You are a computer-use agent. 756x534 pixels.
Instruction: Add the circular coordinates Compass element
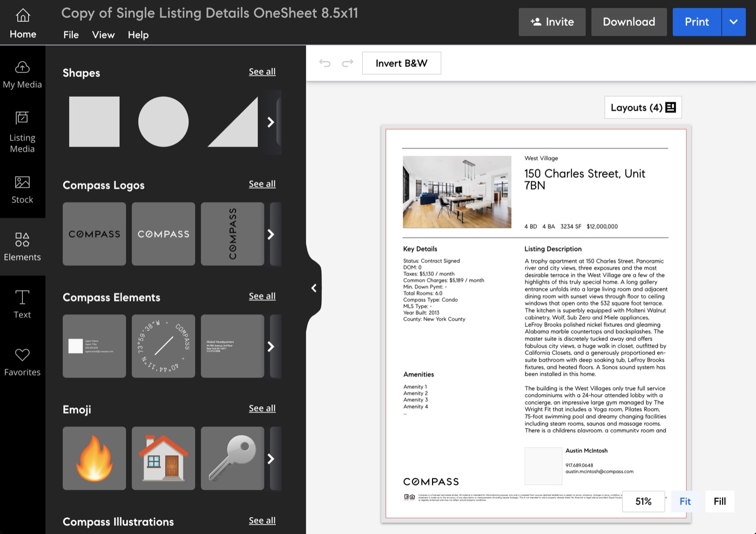tap(164, 346)
